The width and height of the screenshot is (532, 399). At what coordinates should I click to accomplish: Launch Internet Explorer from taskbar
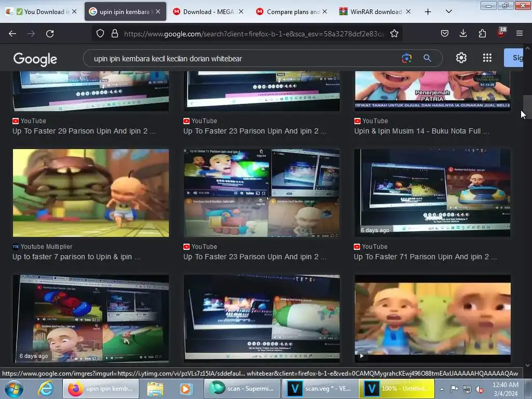point(46,389)
